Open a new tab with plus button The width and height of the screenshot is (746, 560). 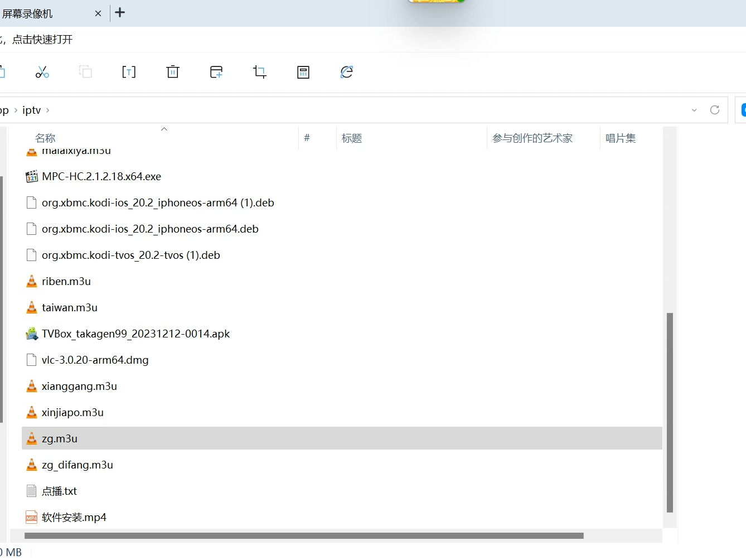point(120,13)
